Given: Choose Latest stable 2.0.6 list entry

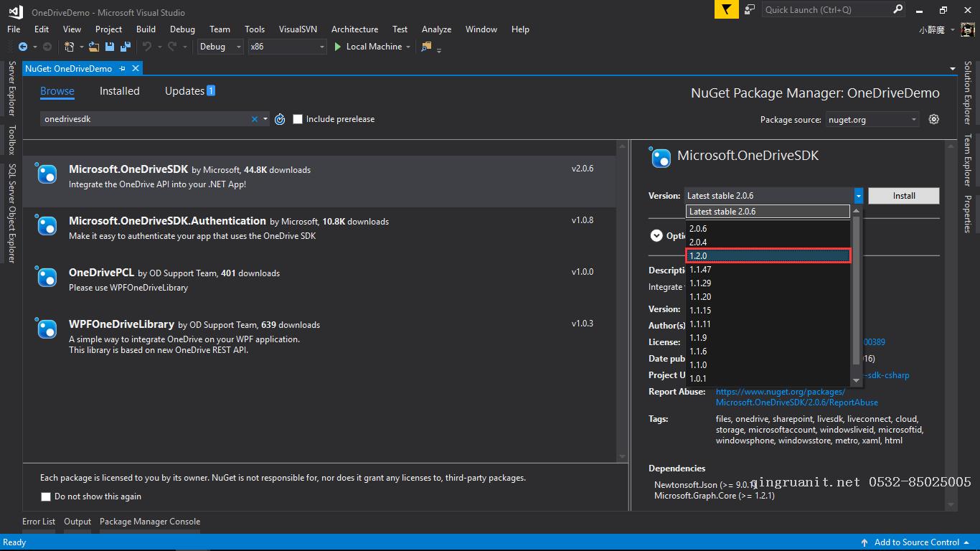Looking at the screenshot, I should click(x=768, y=212).
